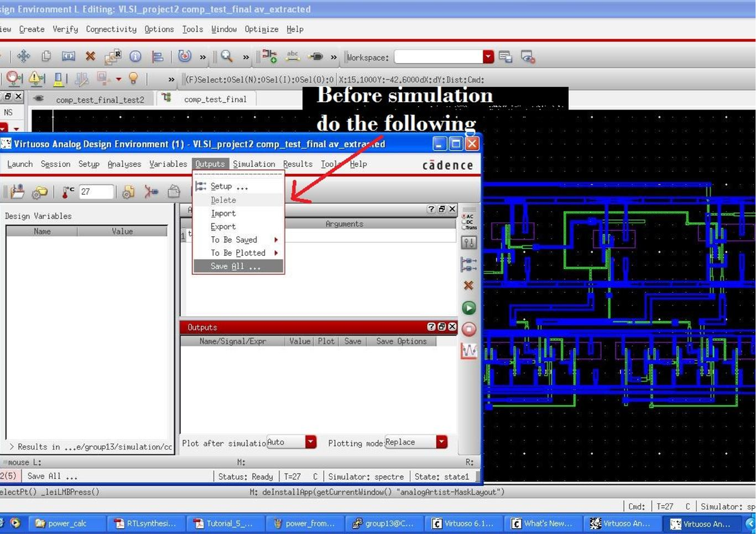Open the session load-state folder icon
The width and height of the screenshot is (756, 534).
click(39, 192)
